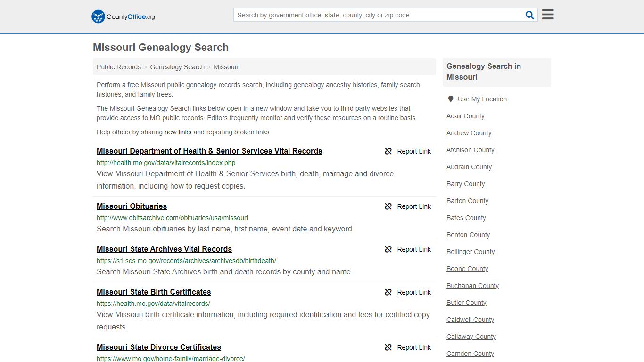
Task: Open Missouri State Archives Vital Records
Action: coord(164,249)
